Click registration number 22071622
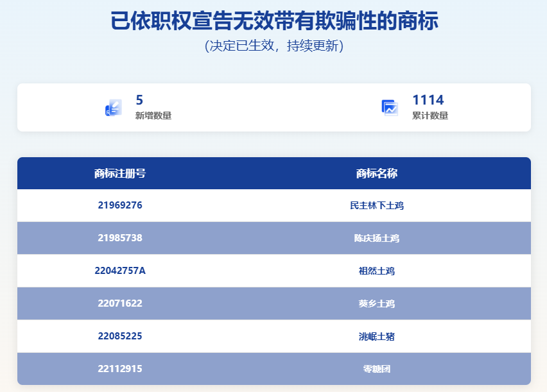547x392 pixels. [x=120, y=303]
